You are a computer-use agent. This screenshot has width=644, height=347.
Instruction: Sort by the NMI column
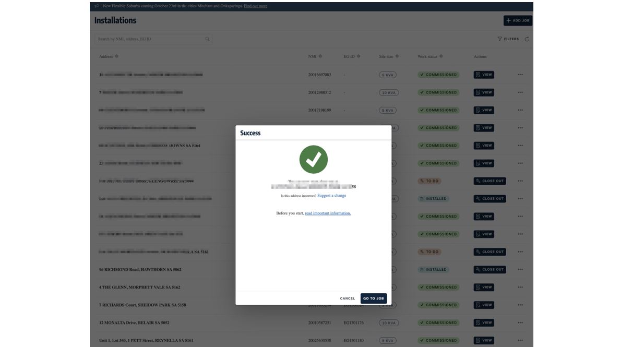320,56
